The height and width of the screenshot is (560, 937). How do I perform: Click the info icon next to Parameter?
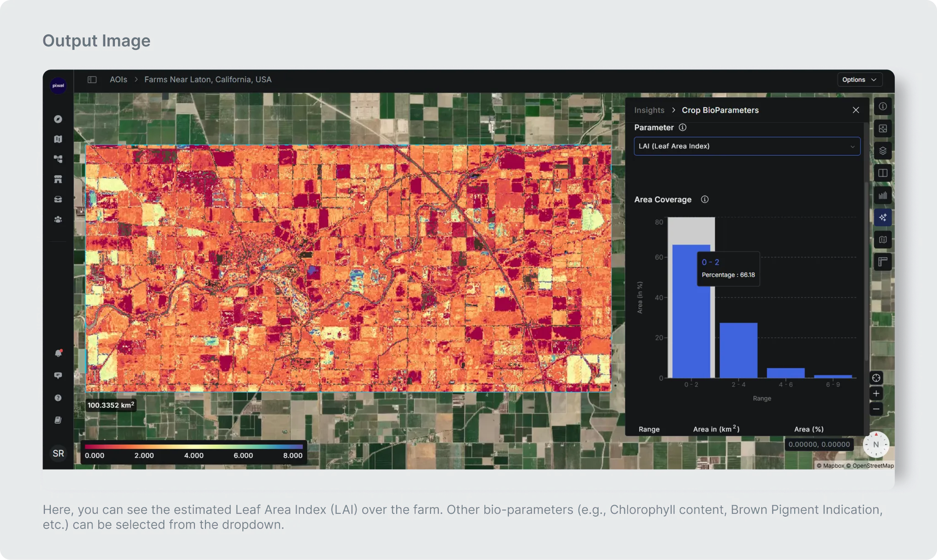pos(683,128)
